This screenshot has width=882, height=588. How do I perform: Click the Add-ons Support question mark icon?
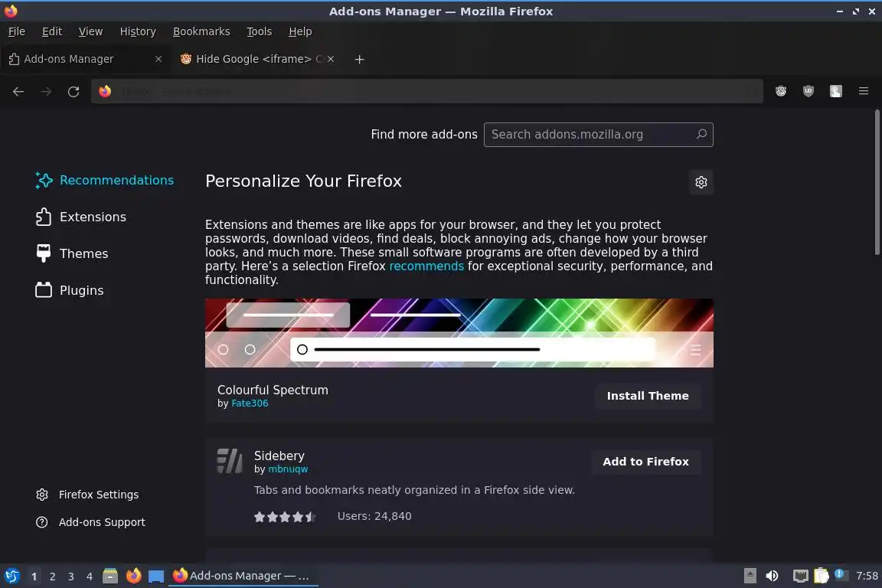coord(42,521)
